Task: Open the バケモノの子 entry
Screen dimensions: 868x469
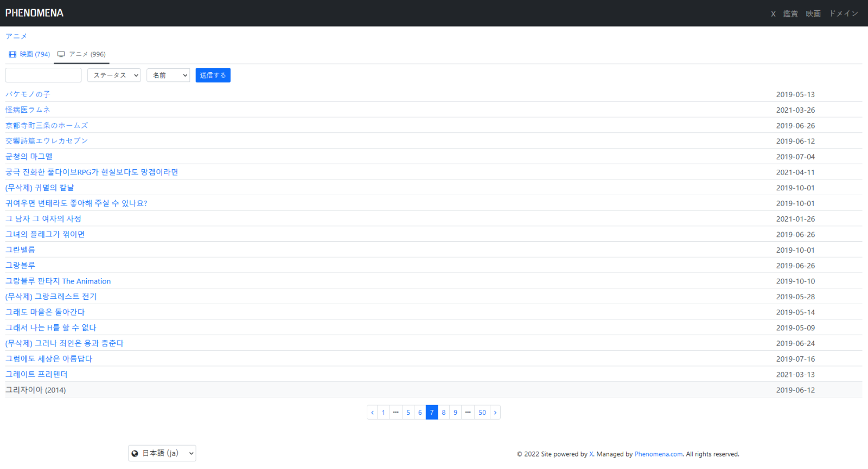Action: pos(28,94)
